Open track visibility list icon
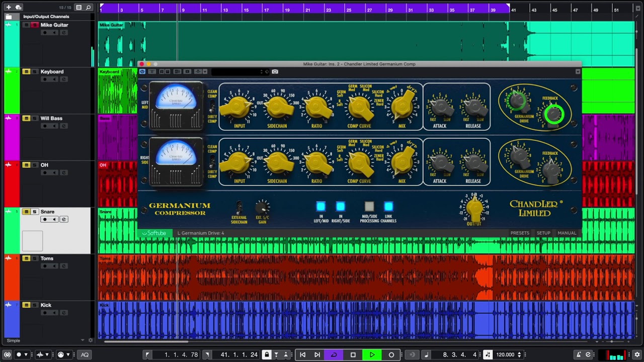 pyautogui.click(x=78, y=8)
